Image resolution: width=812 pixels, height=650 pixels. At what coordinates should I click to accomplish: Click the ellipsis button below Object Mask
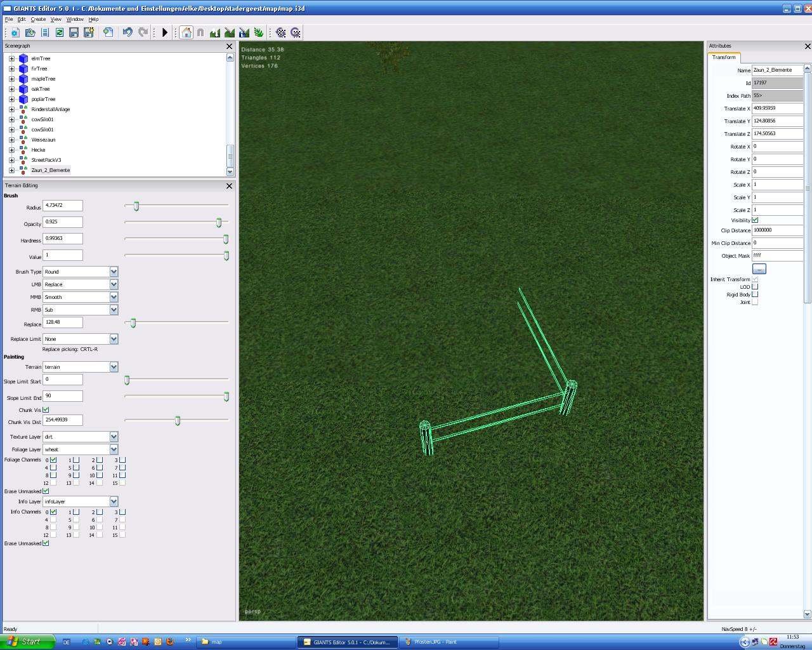pyautogui.click(x=759, y=269)
